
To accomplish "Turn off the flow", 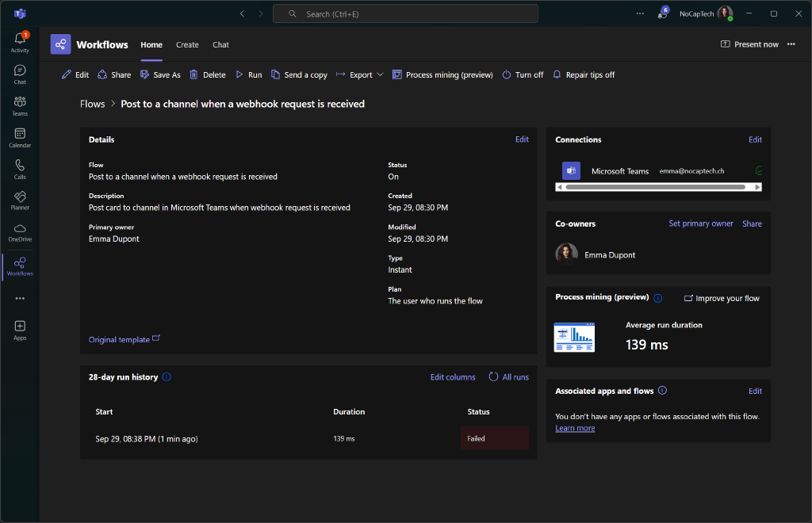I will point(523,75).
